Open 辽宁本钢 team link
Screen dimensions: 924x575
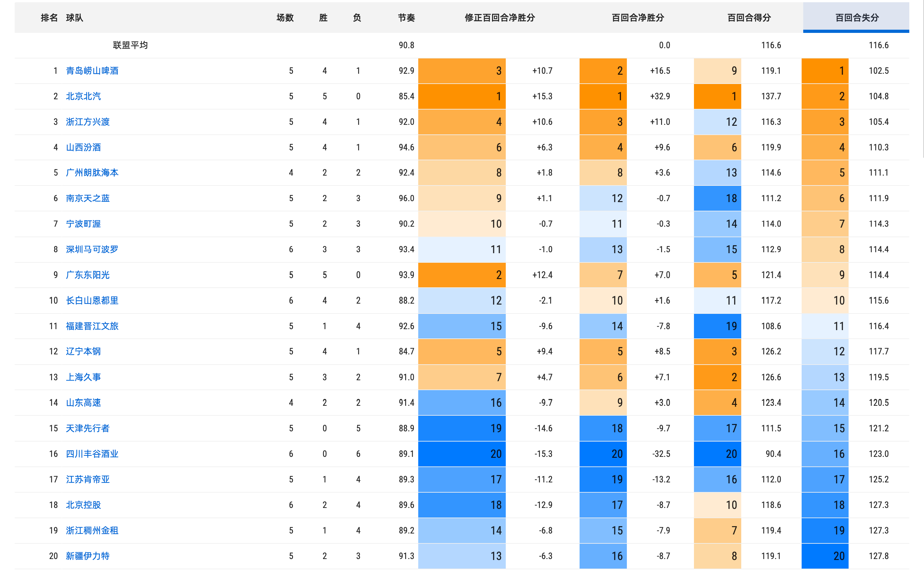[x=83, y=352]
